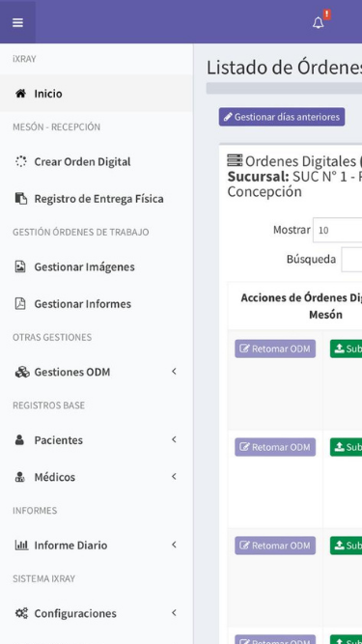362x644 pixels.
Task: Expand the Informe Diario submenu chevron
Action: [174, 545]
